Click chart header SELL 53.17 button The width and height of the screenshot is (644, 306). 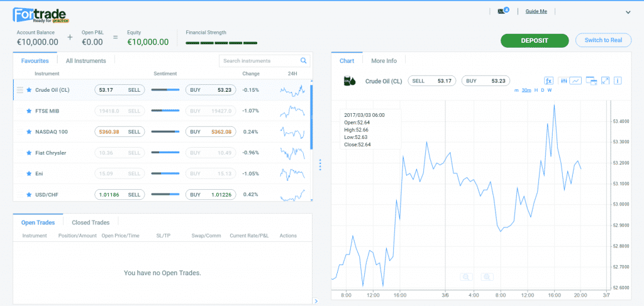432,81
